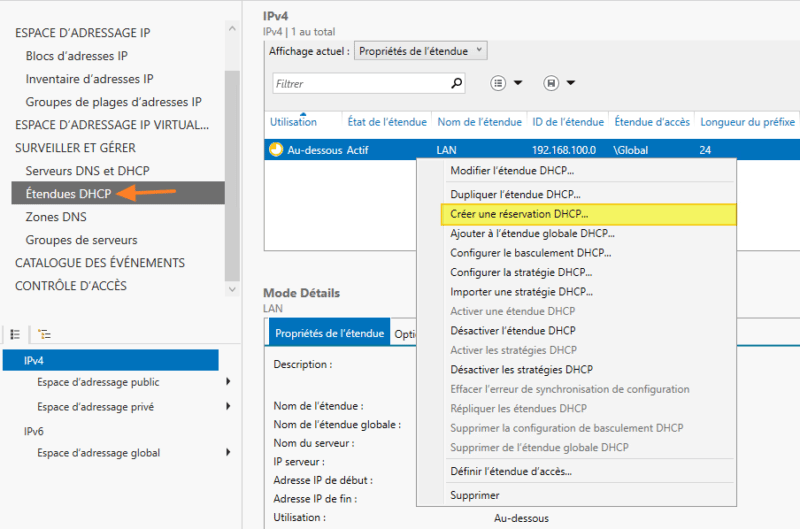This screenshot has width=800, height=529.
Task: Choose Désactiver l'étendue DHCP
Action: click(513, 331)
